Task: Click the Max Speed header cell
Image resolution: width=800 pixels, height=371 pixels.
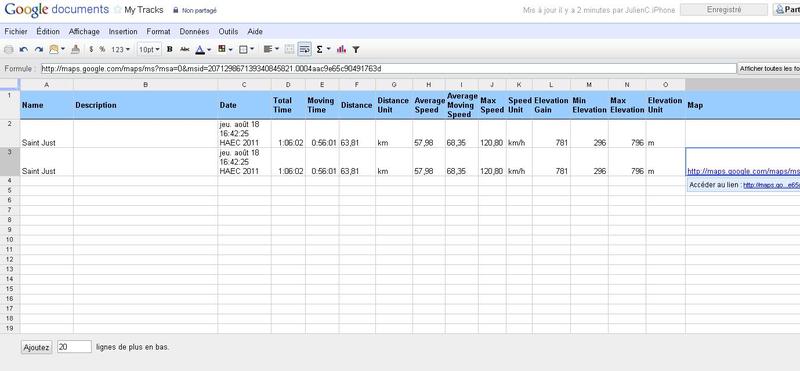Action: click(492, 105)
